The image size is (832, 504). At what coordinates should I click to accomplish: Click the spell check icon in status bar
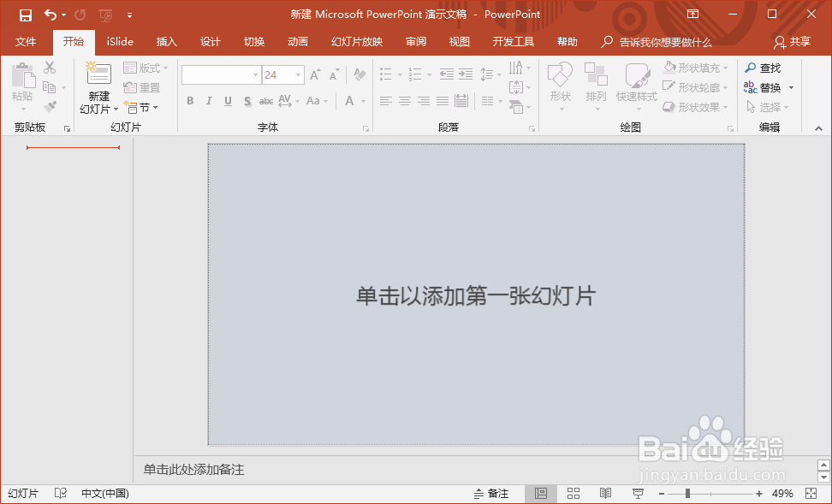[59, 493]
